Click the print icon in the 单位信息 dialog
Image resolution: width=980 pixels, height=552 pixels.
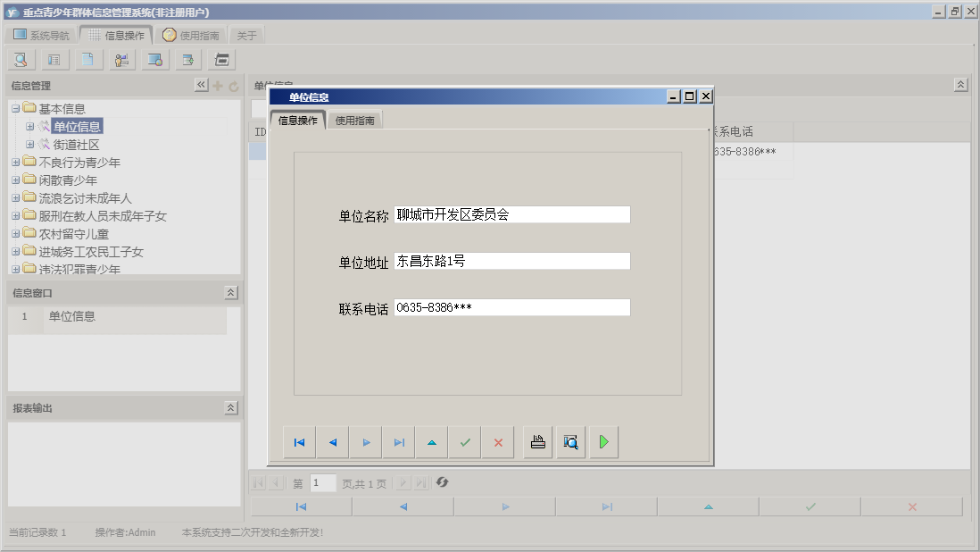click(537, 441)
